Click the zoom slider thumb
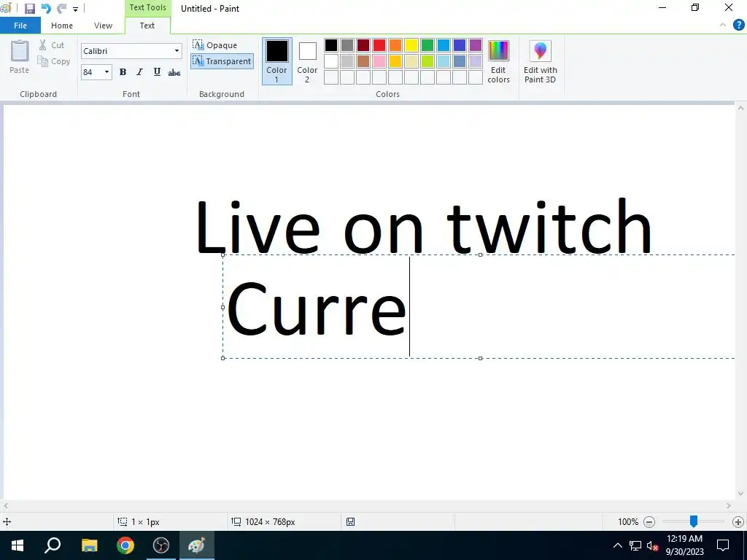The width and height of the screenshot is (747, 560). coord(694,521)
